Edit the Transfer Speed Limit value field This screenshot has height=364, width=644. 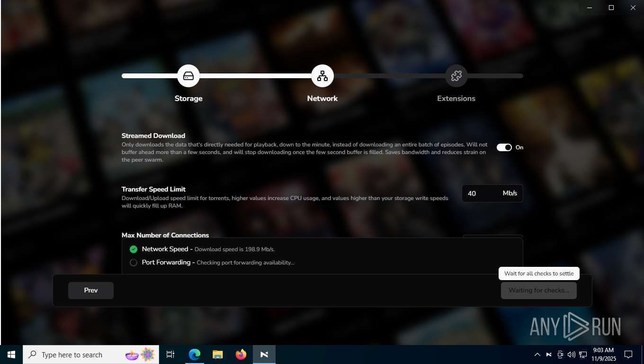pos(492,193)
